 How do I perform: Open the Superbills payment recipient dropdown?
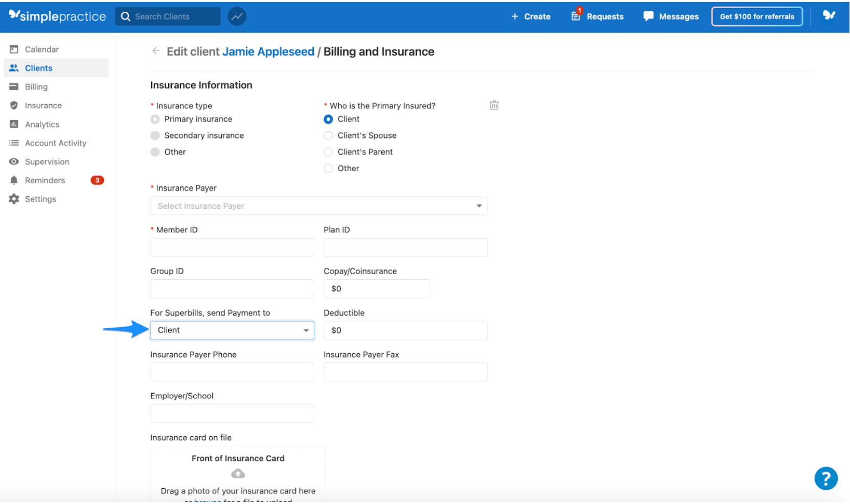(x=232, y=330)
